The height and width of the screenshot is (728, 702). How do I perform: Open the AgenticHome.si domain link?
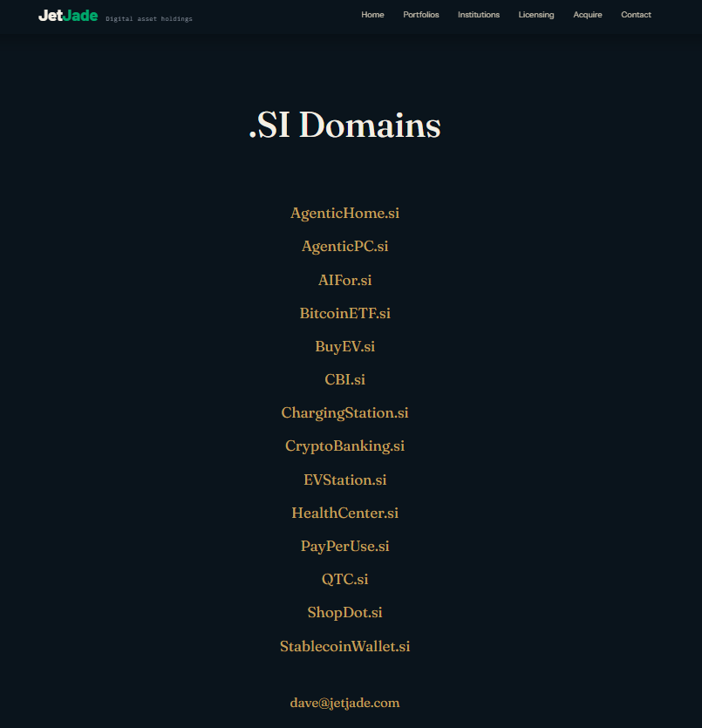[x=345, y=213]
